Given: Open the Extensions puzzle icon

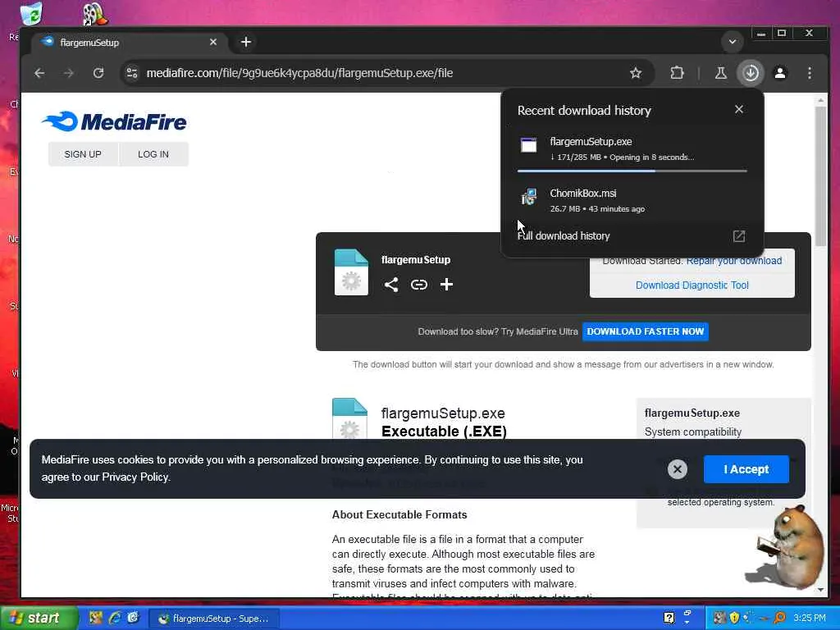Looking at the screenshot, I should pos(677,73).
